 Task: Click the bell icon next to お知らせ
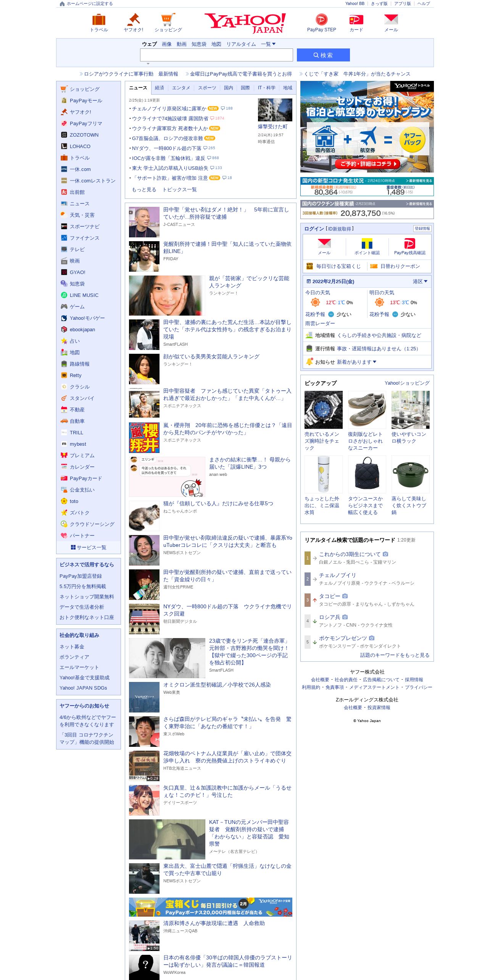click(309, 361)
